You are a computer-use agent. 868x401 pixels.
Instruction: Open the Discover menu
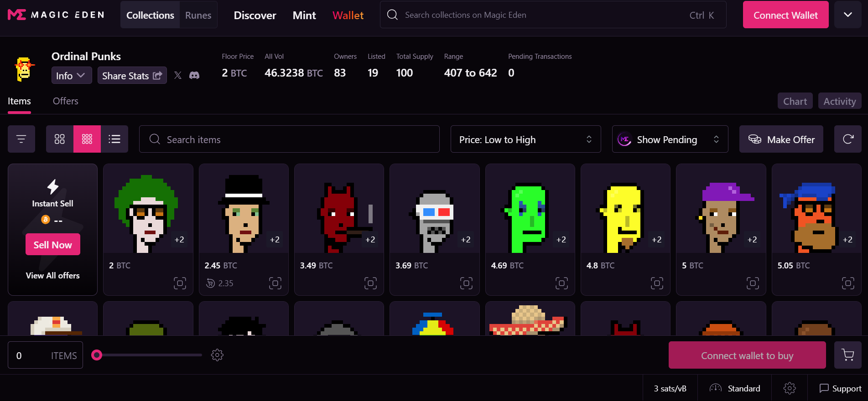click(x=255, y=15)
